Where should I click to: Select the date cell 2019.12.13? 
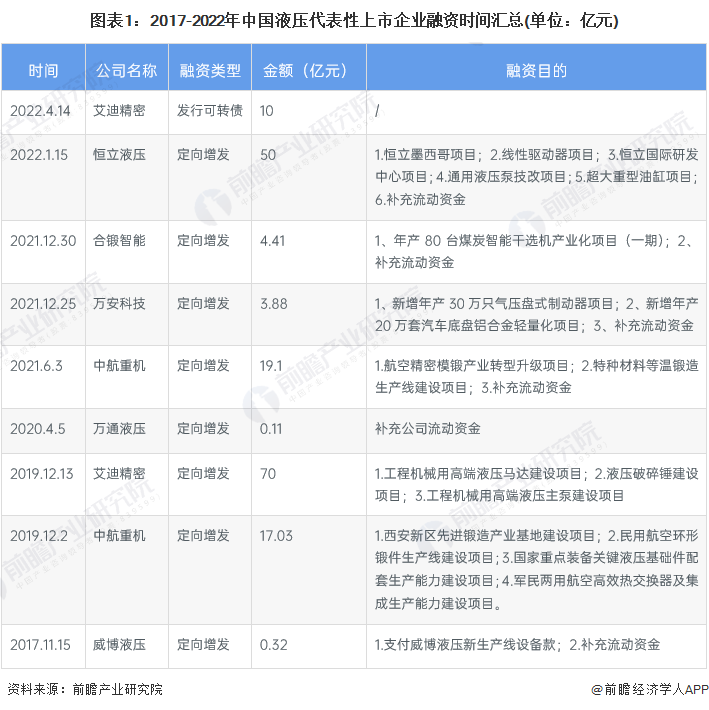point(42,474)
